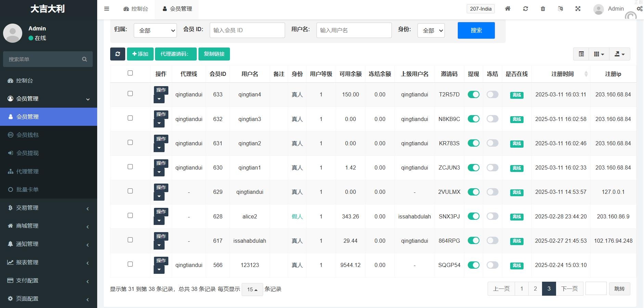
Task: Click the hamburger menu toggle icon
Action: coord(107,9)
